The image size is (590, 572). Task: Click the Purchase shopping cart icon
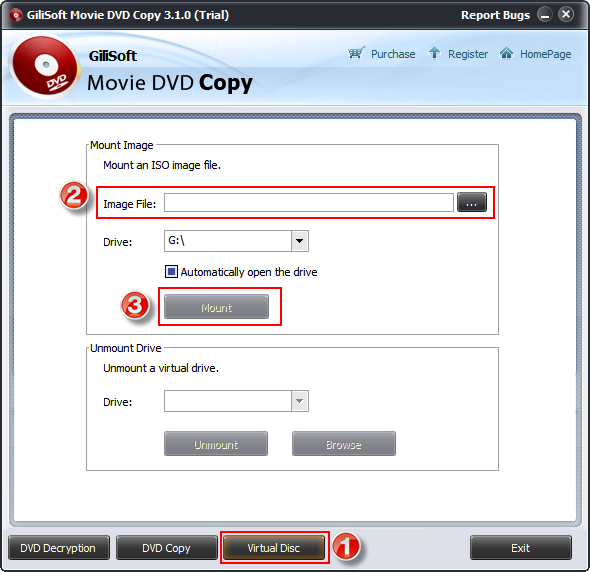coord(356,53)
